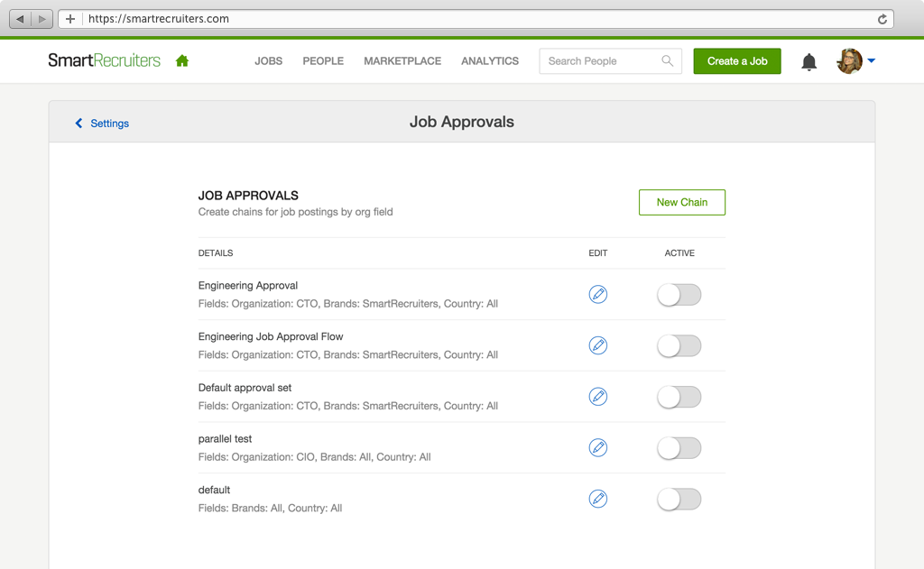This screenshot has height=569, width=924.
Task: Open a new tab with the plus button
Action: (70, 19)
